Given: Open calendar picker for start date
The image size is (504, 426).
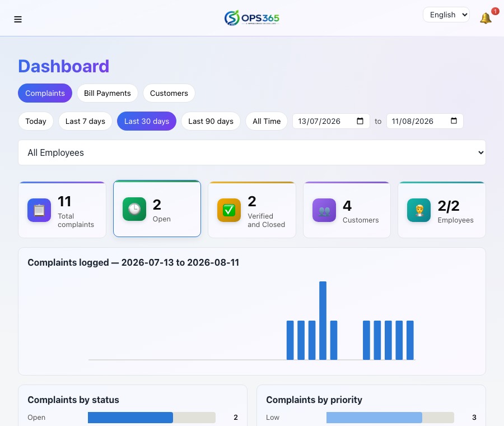Looking at the screenshot, I should pyautogui.click(x=360, y=121).
